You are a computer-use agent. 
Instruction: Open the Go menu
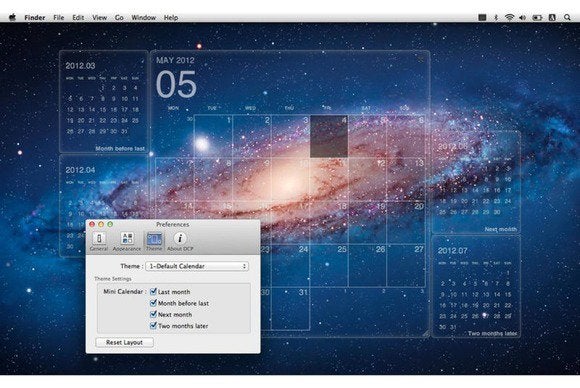pyautogui.click(x=119, y=17)
